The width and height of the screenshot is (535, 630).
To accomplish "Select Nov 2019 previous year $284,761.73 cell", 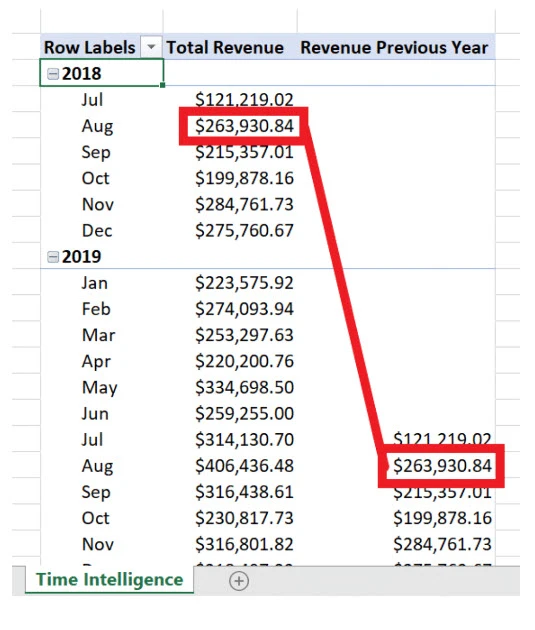I will [442, 544].
